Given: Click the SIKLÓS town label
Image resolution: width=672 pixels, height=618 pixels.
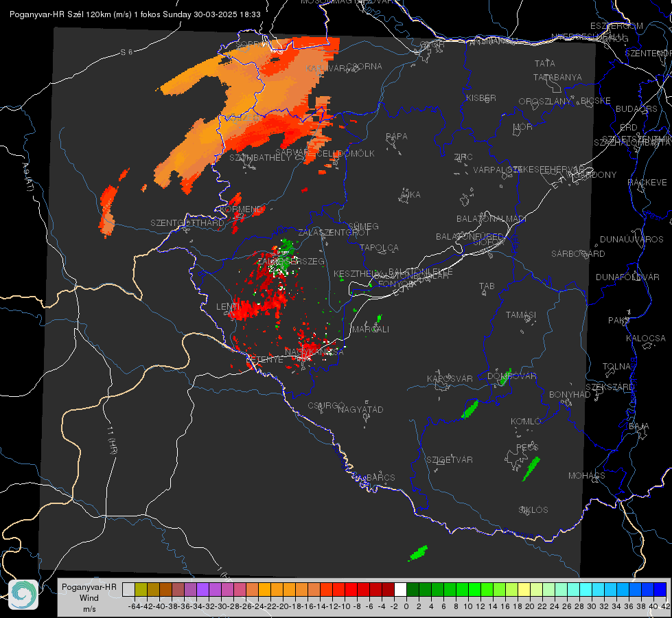Looking at the screenshot, I should [x=533, y=510].
